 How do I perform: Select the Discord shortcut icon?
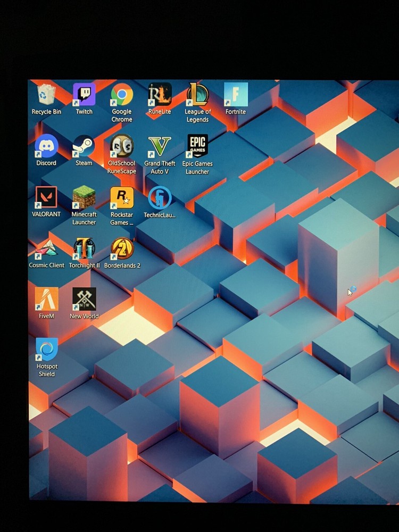tap(46, 146)
